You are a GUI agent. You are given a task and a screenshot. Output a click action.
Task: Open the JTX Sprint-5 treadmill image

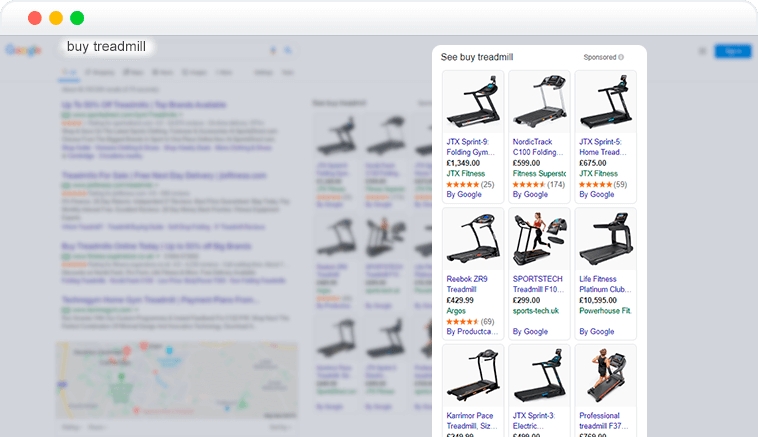click(605, 102)
